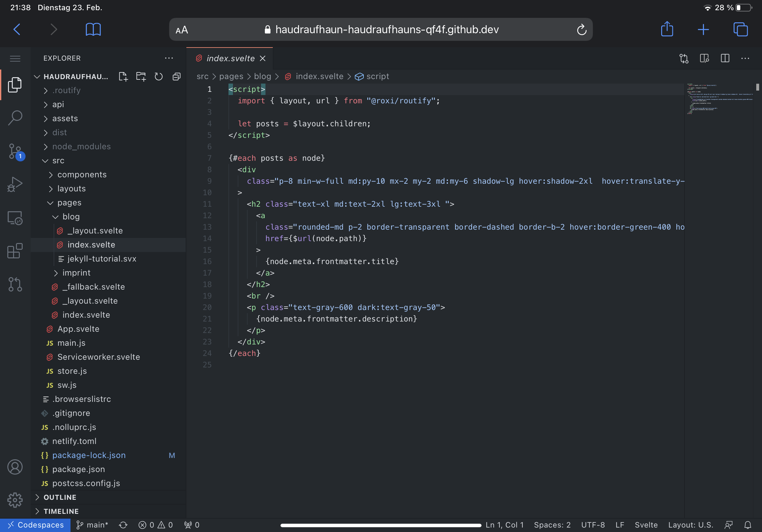Click Refresh Explorer icon
The image size is (762, 532).
coord(159,77)
